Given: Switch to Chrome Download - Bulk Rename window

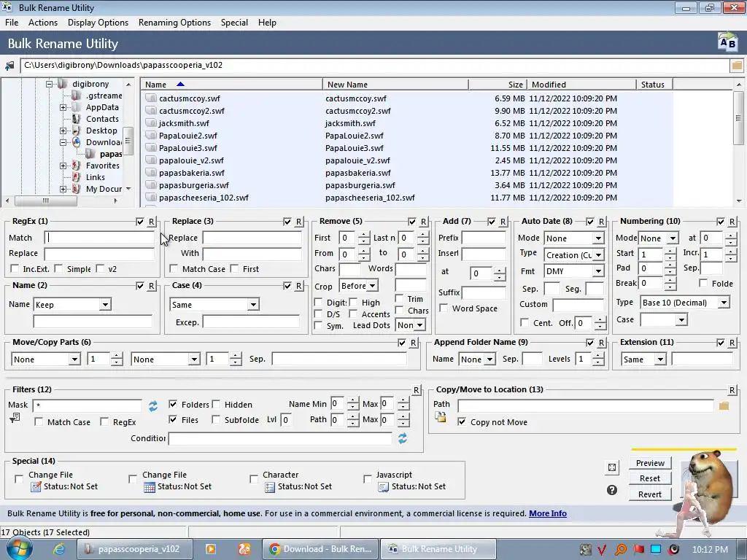Looking at the screenshot, I should tap(320, 549).
